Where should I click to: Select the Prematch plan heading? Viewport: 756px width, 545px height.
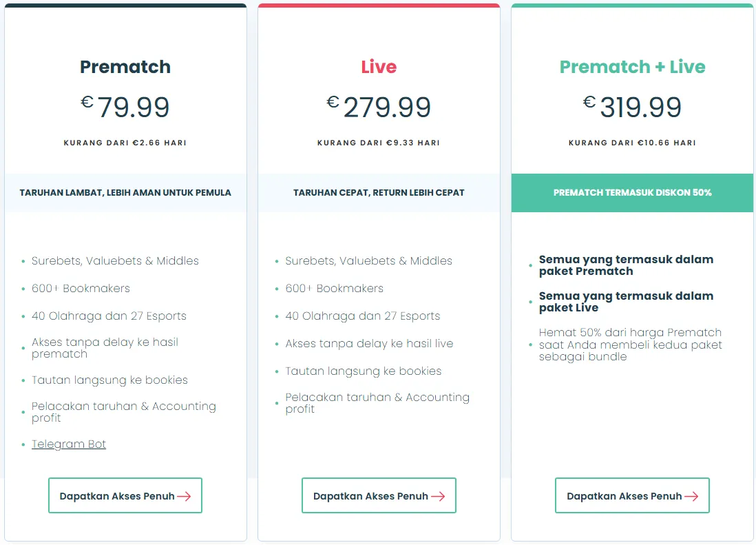[x=125, y=67]
